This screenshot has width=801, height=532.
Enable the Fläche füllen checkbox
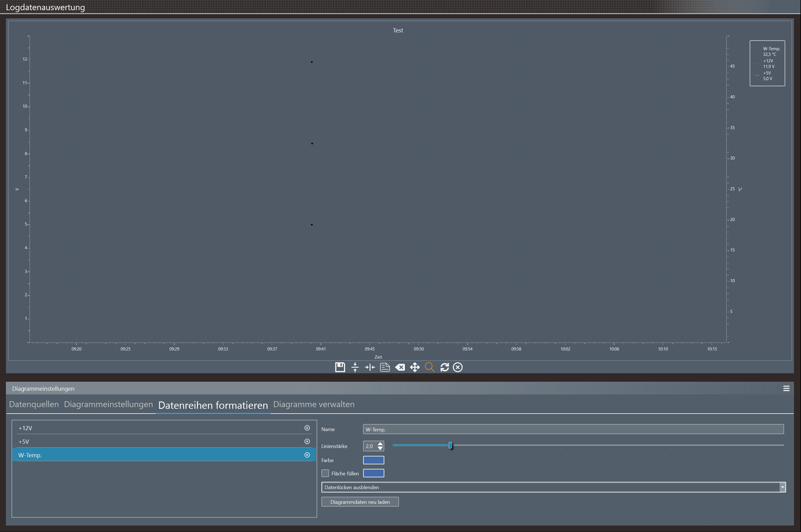(325, 473)
